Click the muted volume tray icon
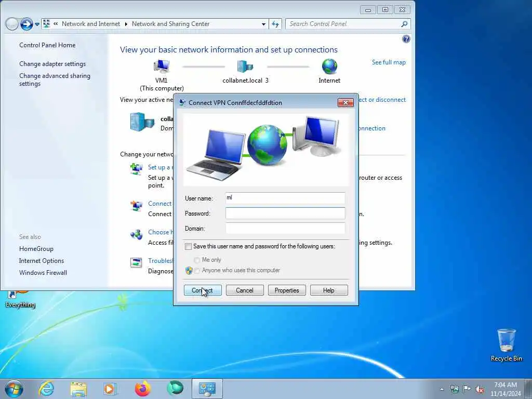This screenshot has width=532, height=399. pos(480,389)
